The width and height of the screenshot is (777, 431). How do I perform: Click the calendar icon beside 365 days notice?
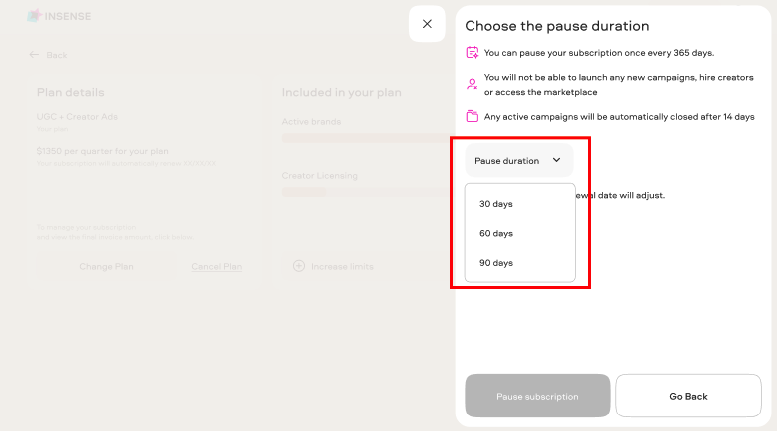(x=472, y=53)
